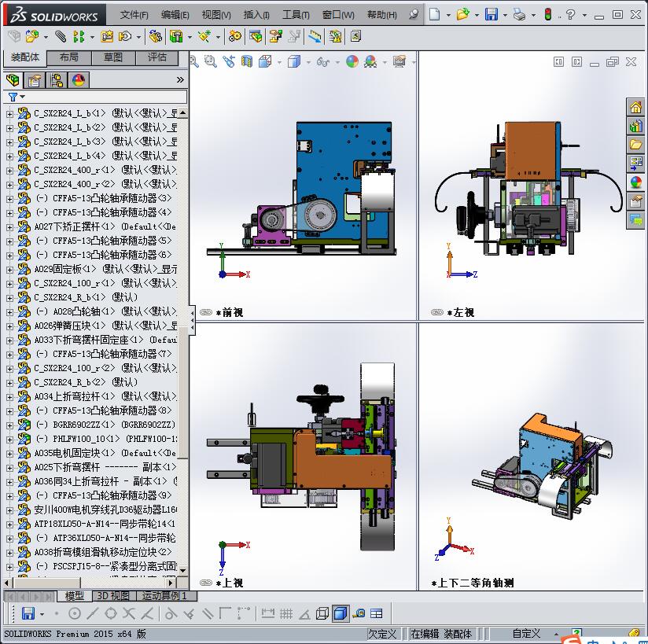The height and width of the screenshot is (644, 648).
Task: Switch to the 装配体 tab
Action: click(x=25, y=58)
